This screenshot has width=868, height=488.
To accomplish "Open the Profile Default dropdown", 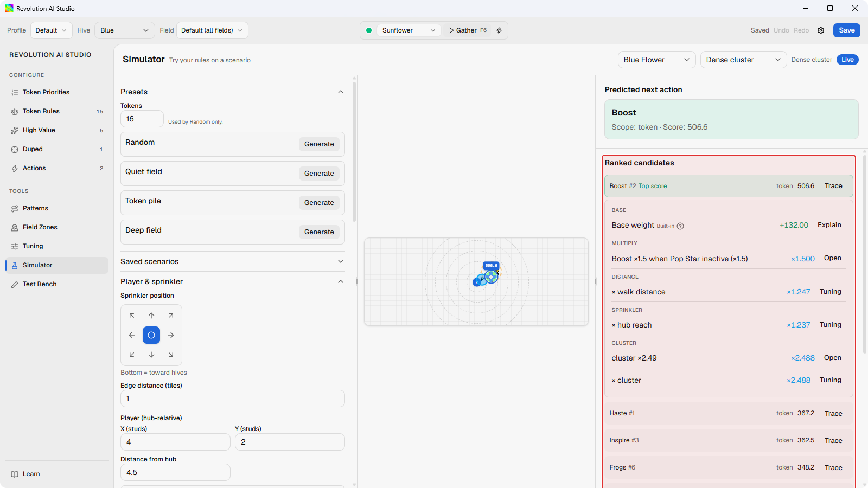I will point(51,30).
